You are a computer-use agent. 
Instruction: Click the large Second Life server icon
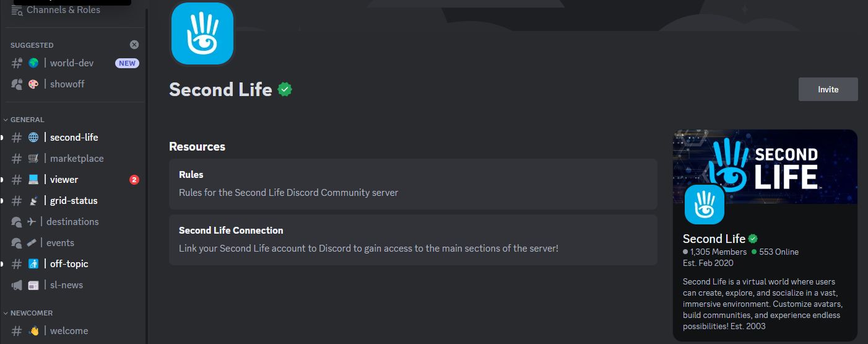[202, 33]
